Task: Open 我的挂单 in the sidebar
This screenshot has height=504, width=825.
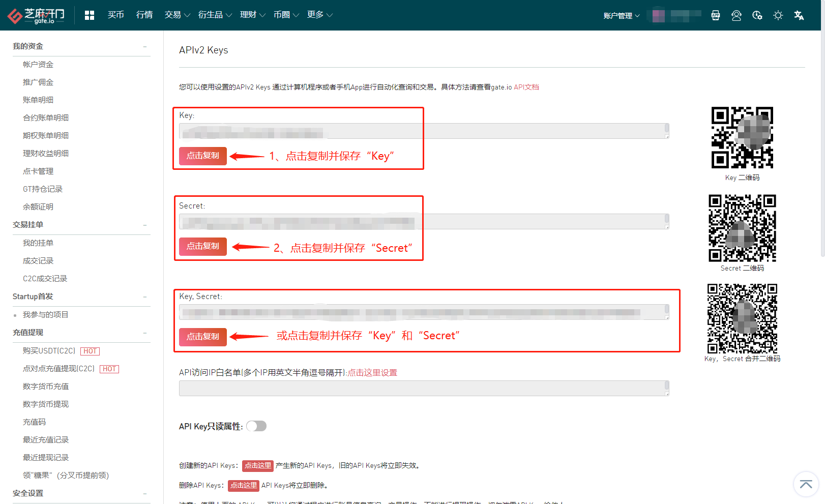Action: pos(38,243)
